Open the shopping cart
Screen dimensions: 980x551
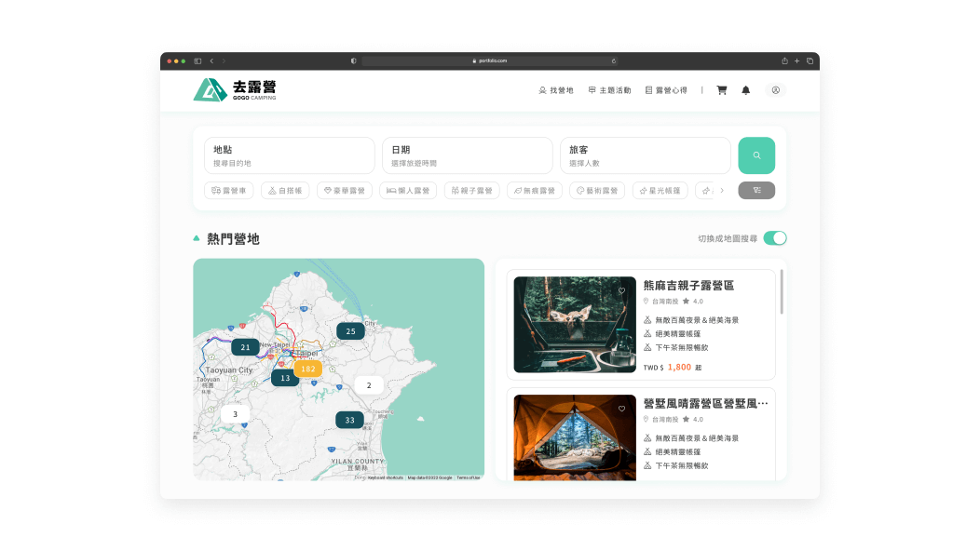click(721, 90)
